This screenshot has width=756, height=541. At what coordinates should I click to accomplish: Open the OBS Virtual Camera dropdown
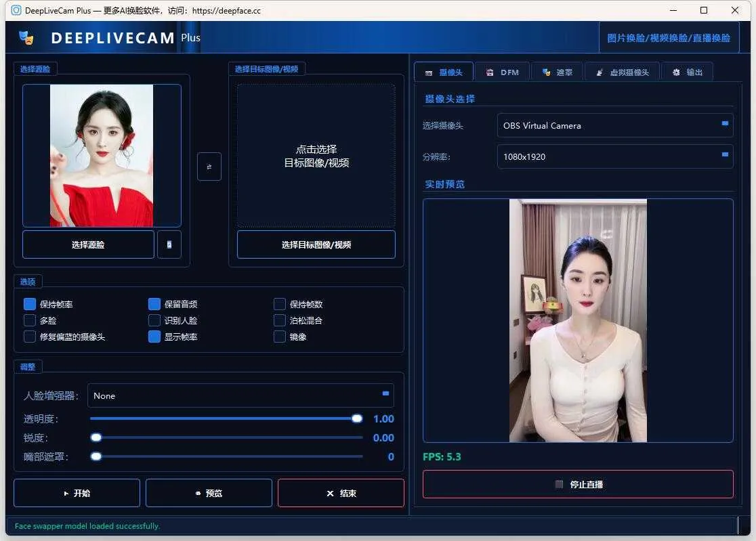tap(614, 125)
